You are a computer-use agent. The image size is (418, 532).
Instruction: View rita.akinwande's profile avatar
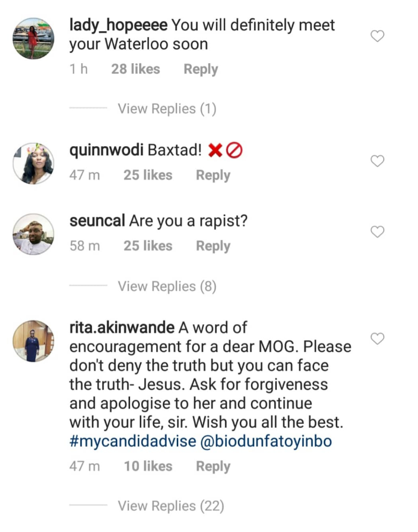pyautogui.click(x=33, y=341)
